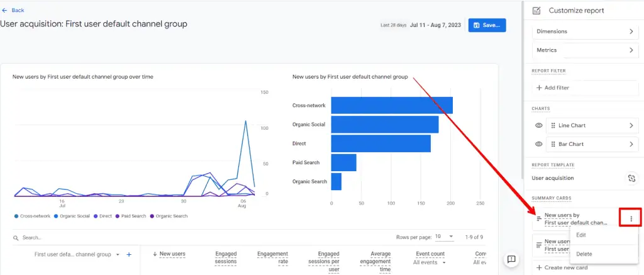644x275 pixels.
Task: Toggle Line Chart visibility eye icon
Action: (x=539, y=126)
